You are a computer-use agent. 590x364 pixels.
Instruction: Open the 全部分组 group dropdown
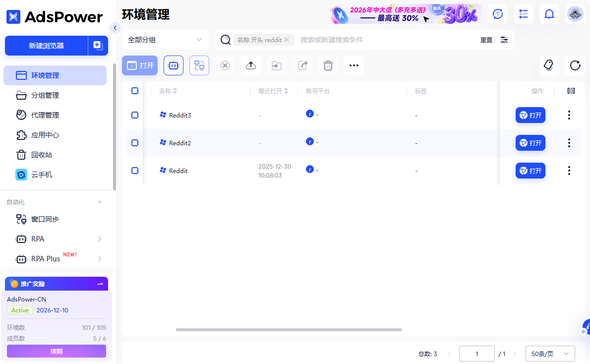tap(166, 40)
